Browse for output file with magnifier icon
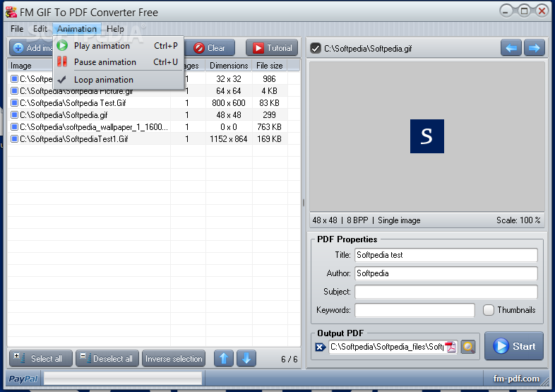The image size is (555, 392). pyautogui.click(x=468, y=347)
